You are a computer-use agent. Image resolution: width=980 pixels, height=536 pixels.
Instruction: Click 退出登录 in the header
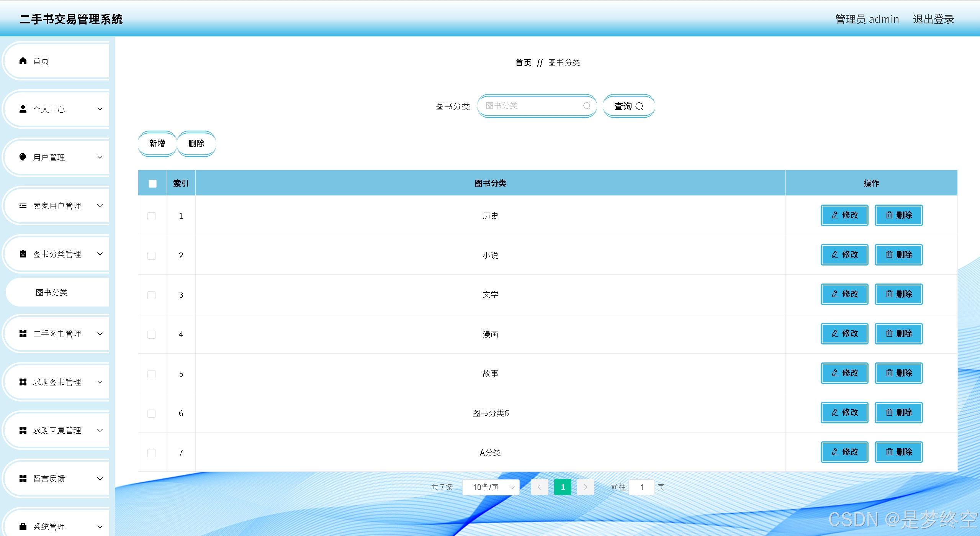(933, 19)
